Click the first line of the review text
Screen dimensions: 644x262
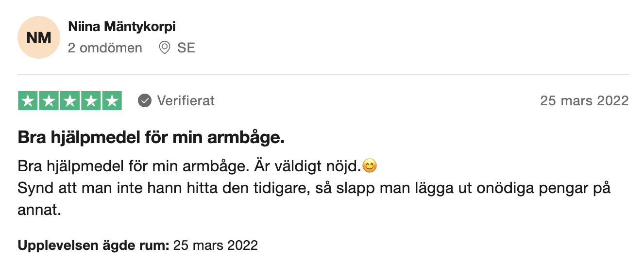point(198,166)
